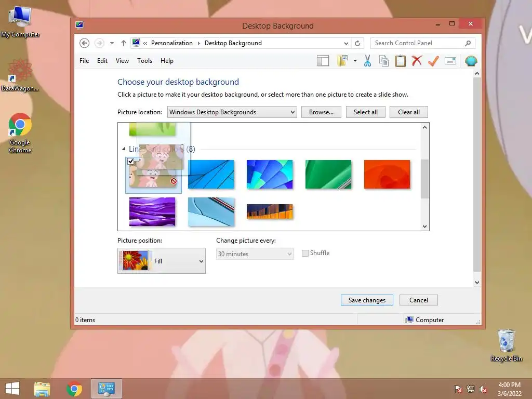This screenshot has width=532, height=399.
Task: Click the Copy toolbar icon
Action: (384, 61)
